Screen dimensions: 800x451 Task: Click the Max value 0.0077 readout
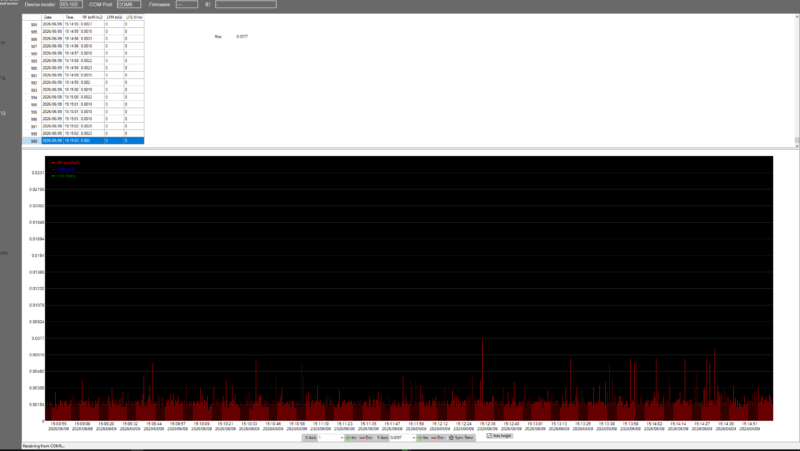tap(242, 37)
